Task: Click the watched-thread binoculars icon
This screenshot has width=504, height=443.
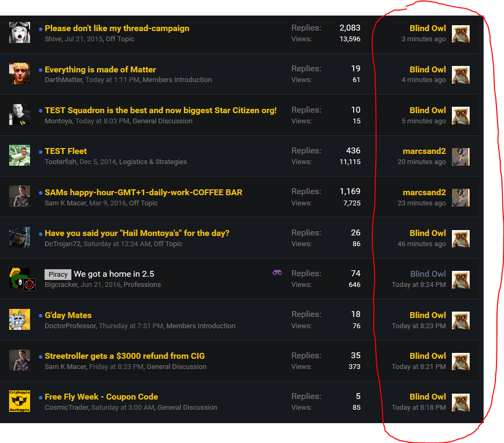Action: click(x=277, y=272)
